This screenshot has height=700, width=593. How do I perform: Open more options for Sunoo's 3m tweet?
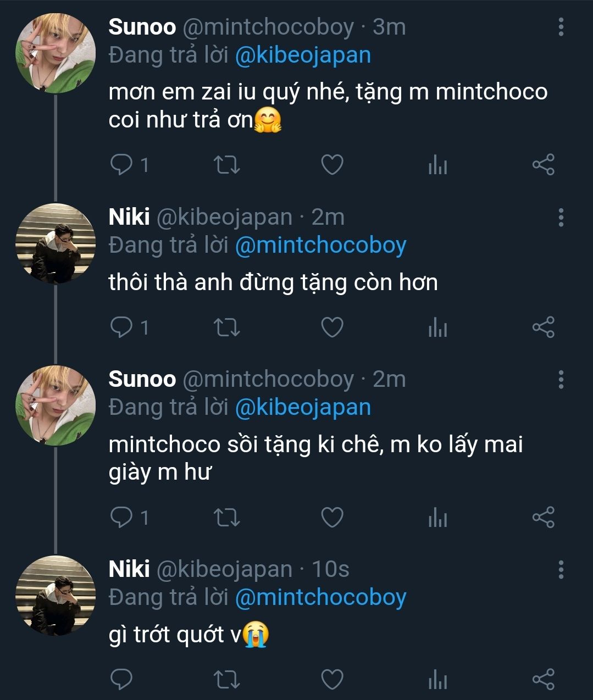click(561, 27)
